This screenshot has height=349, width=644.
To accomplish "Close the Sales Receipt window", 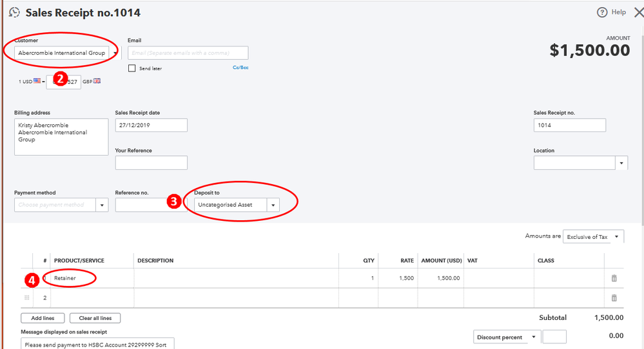I will click(x=638, y=12).
